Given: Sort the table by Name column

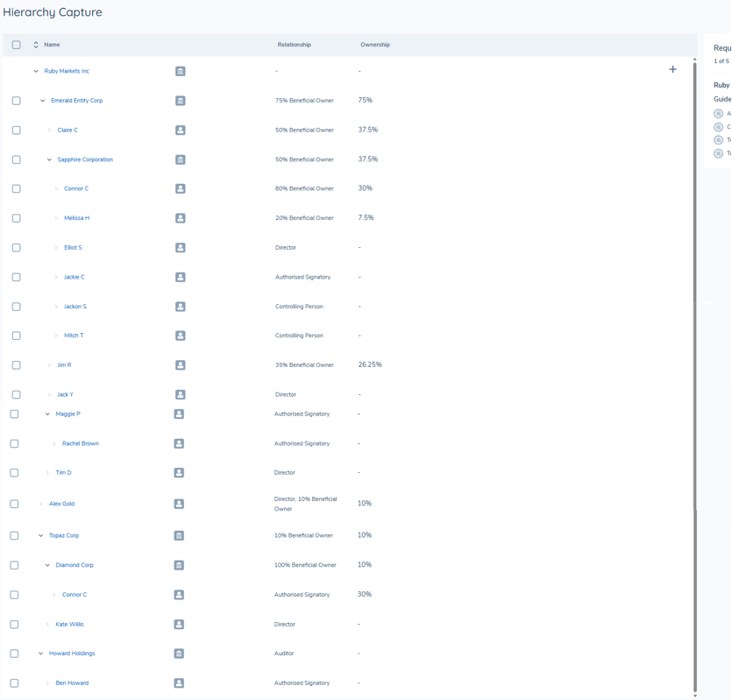Looking at the screenshot, I should tap(36, 45).
